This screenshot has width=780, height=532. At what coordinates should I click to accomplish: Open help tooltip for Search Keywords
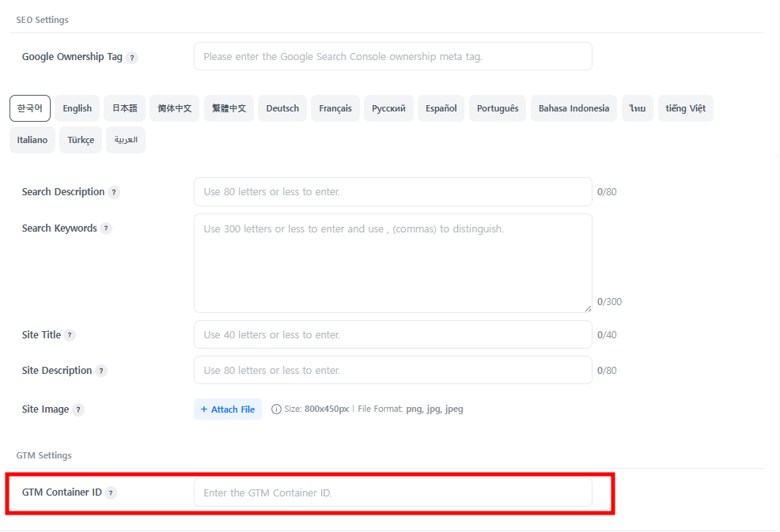[x=106, y=228]
